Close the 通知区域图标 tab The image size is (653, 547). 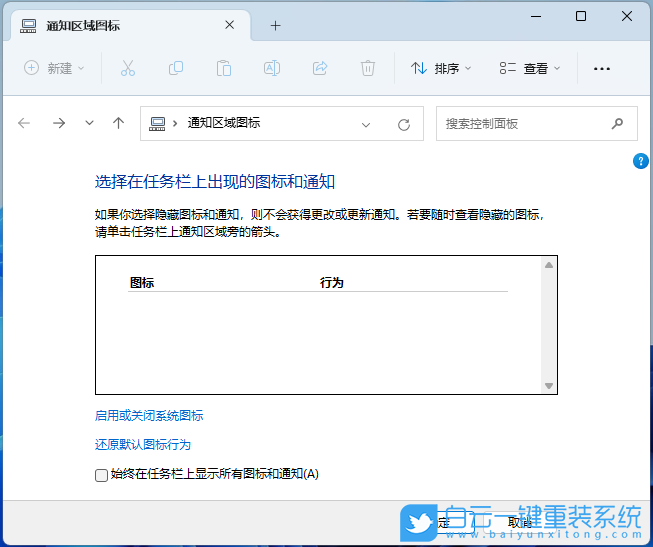(229, 25)
